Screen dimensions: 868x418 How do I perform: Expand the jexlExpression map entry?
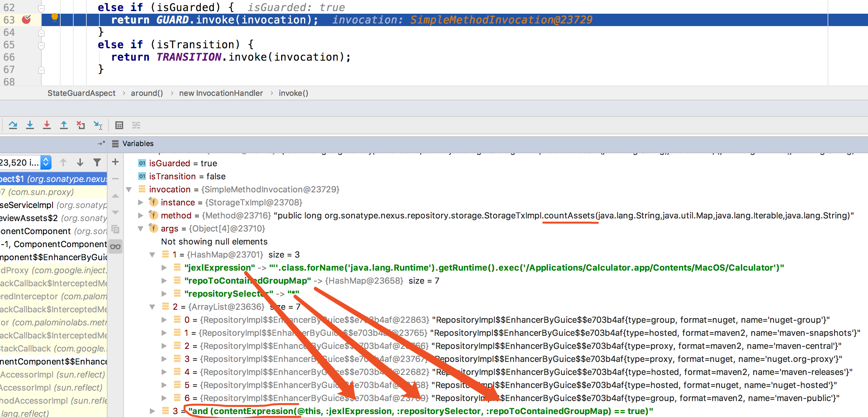[x=164, y=268]
